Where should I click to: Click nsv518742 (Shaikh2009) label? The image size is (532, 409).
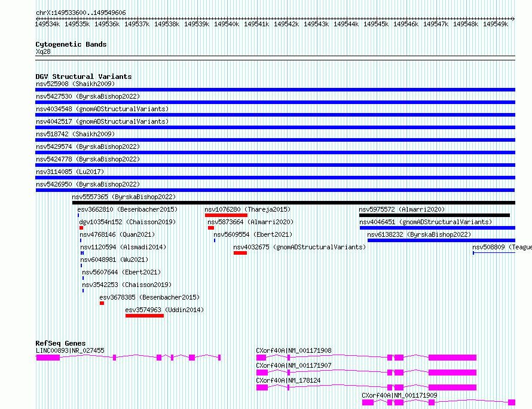click(x=75, y=134)
